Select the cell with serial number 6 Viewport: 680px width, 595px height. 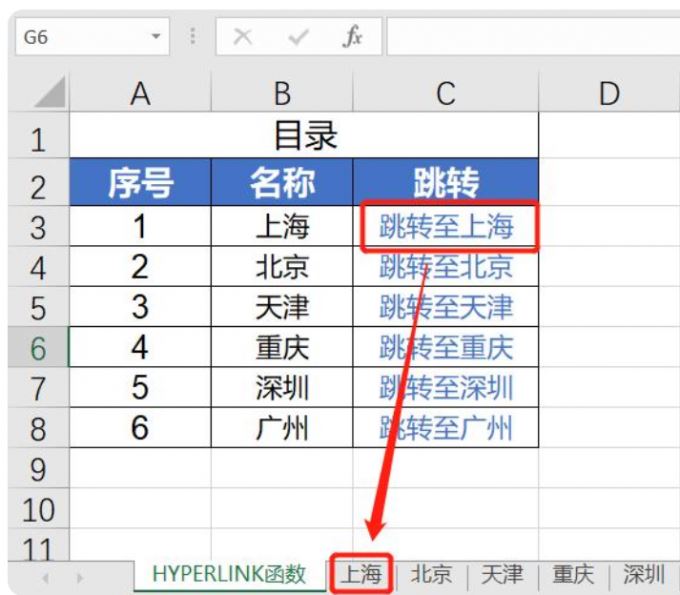click(141, 428)
